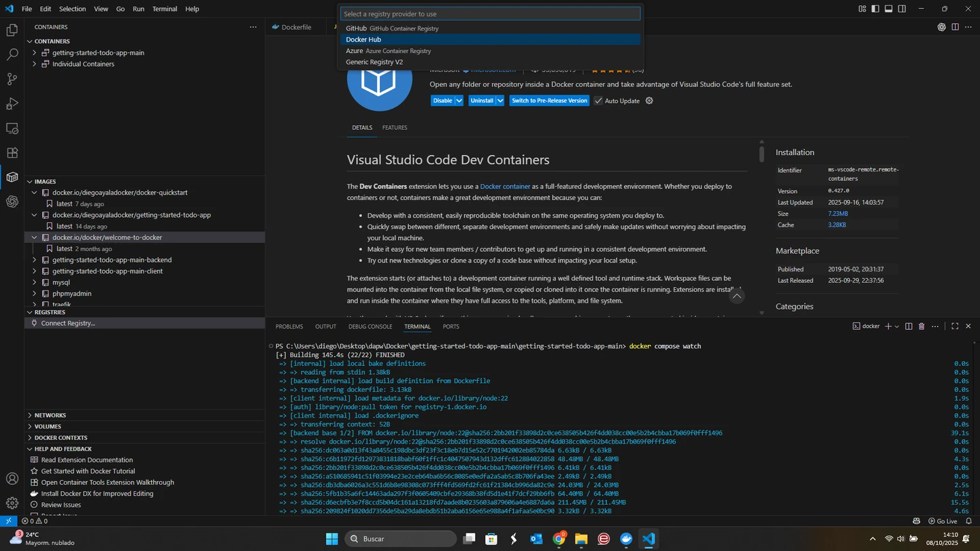Open the Explorer view in activity bar

[12, 30]
